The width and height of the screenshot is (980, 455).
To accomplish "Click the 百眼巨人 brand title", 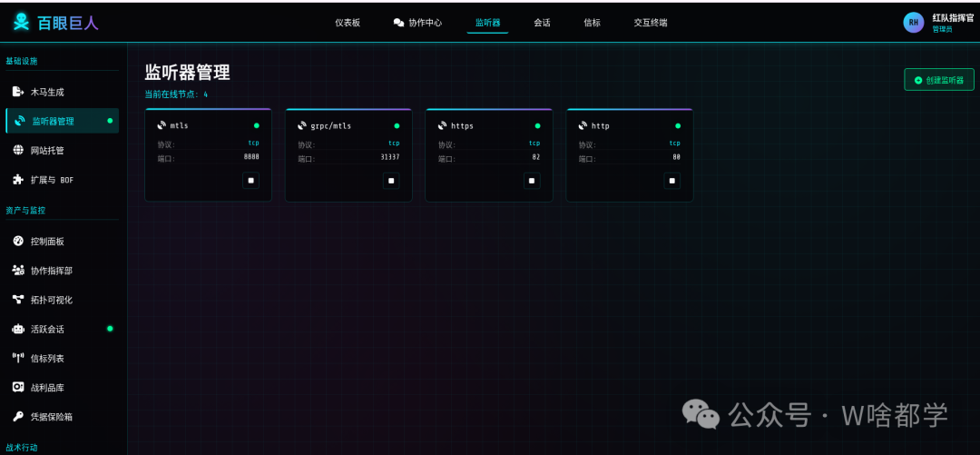I will (x=67, y=23).
